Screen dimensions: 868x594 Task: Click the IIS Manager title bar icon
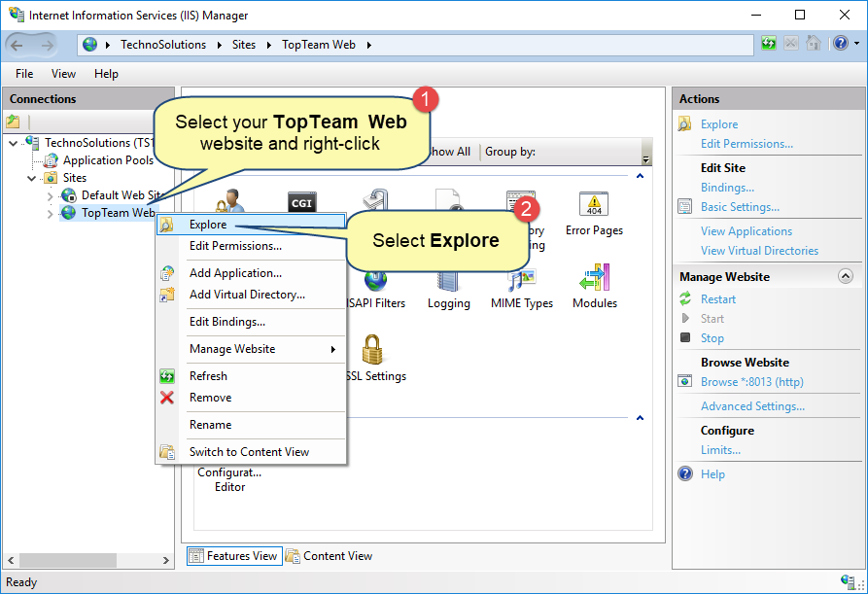17,15
